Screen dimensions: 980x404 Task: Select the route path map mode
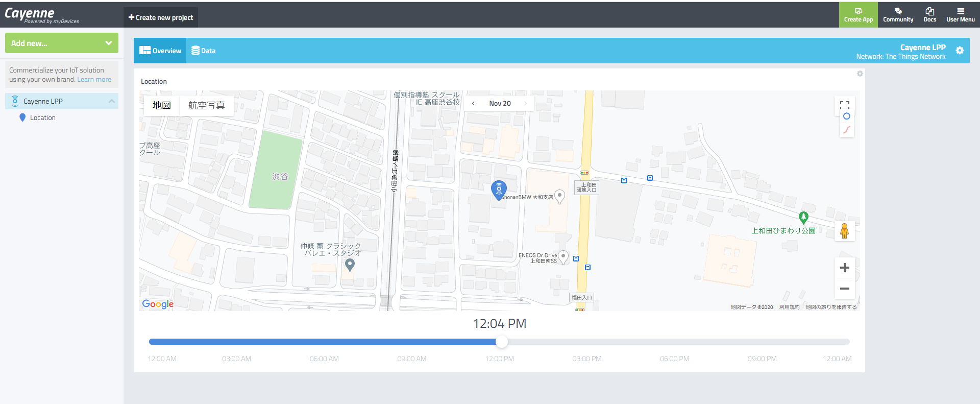click(x=847, y=130)
